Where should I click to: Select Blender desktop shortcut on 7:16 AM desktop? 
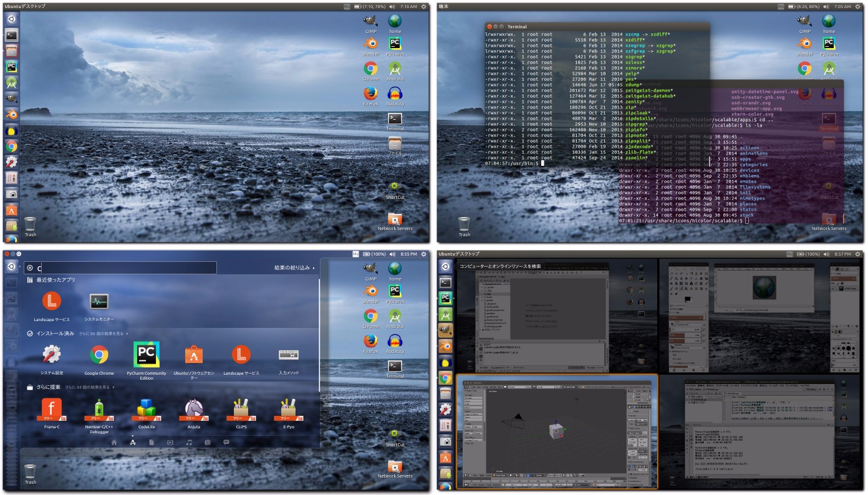370,47
